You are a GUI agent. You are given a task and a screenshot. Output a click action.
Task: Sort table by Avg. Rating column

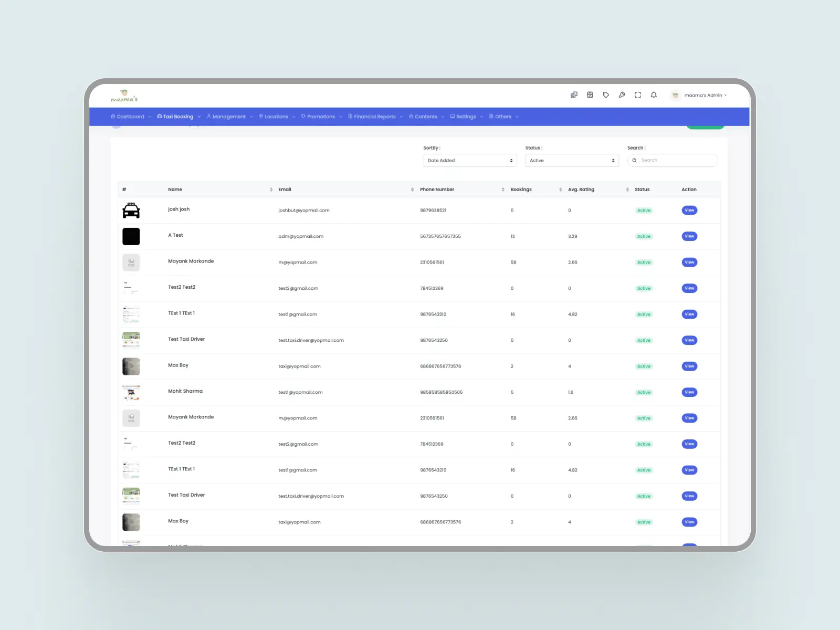[627, 190]
